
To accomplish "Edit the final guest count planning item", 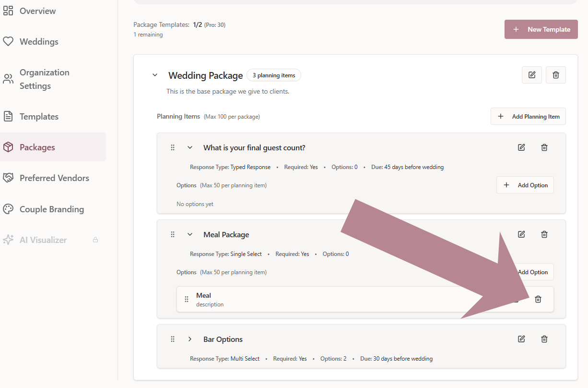I will pos(521,147).
